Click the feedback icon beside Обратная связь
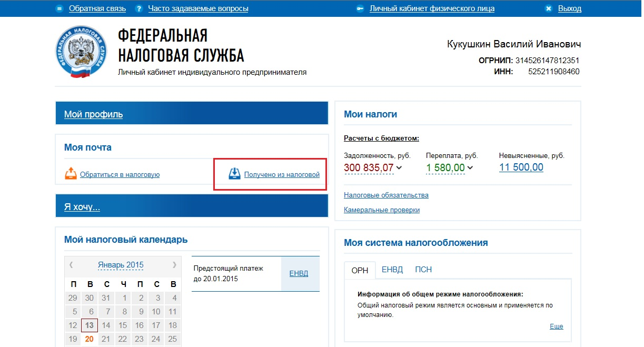Screen dimensions: 644x347 pos(60,8)
